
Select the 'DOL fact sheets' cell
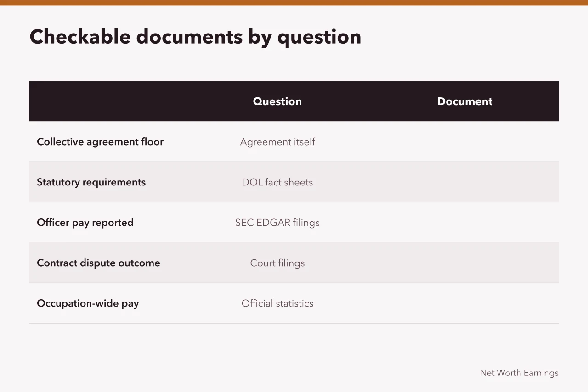pyautogui.click(x=277, y=182)
